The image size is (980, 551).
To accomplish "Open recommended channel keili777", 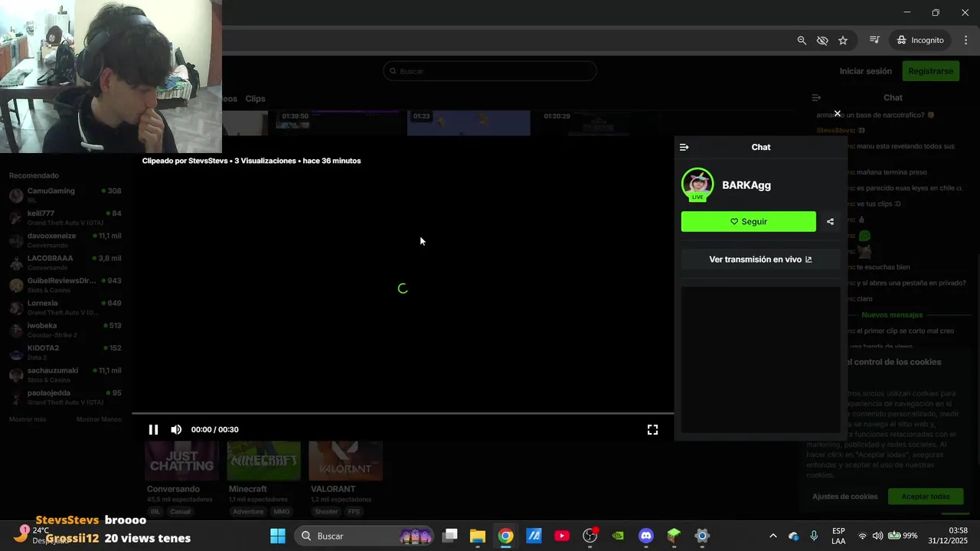I will pos(65,217).
